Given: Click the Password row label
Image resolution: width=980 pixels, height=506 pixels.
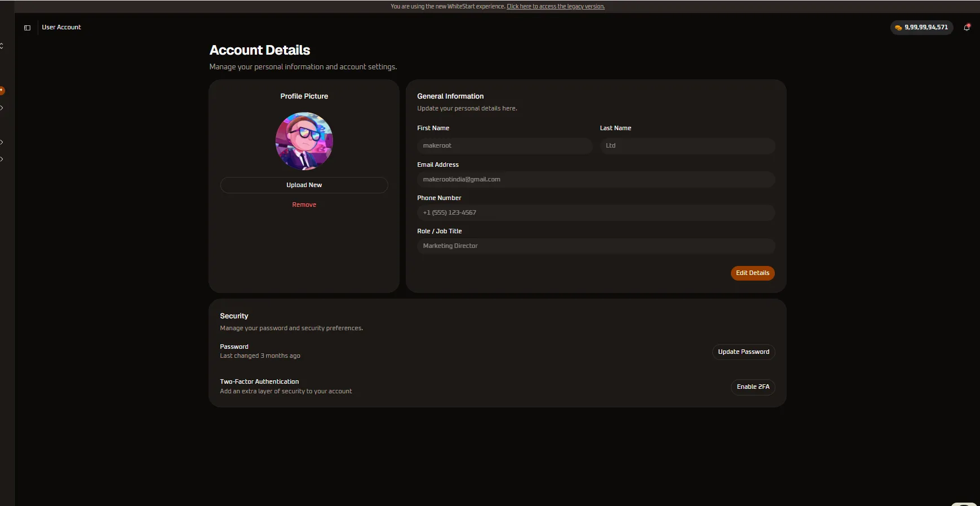Looking at the screenshot, I should tap(234, 347).
